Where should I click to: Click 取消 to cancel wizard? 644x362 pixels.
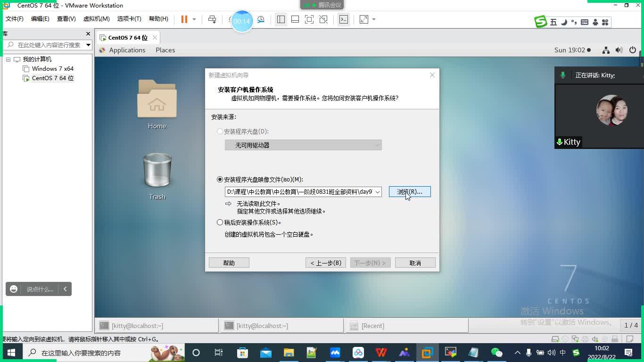point(415,263)
